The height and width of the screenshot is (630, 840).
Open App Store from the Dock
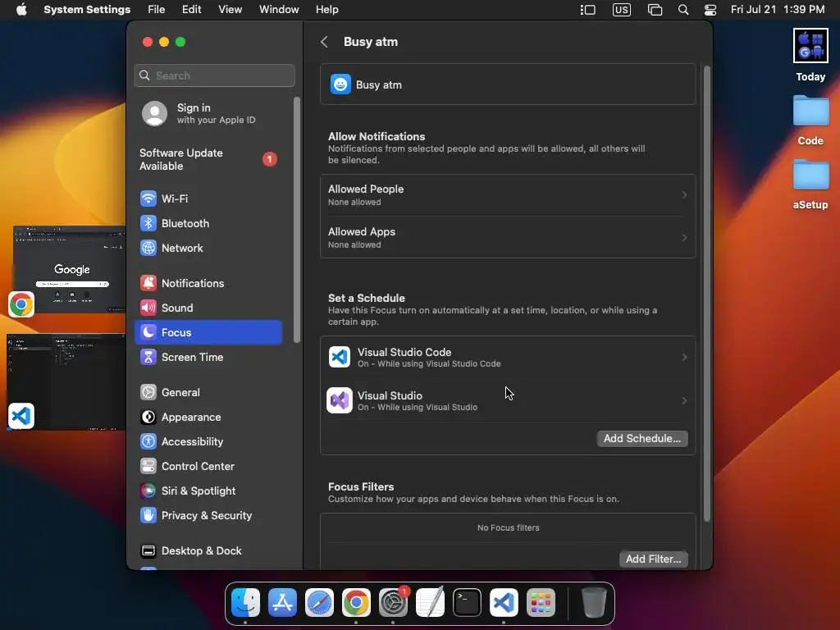coord(282,603)
